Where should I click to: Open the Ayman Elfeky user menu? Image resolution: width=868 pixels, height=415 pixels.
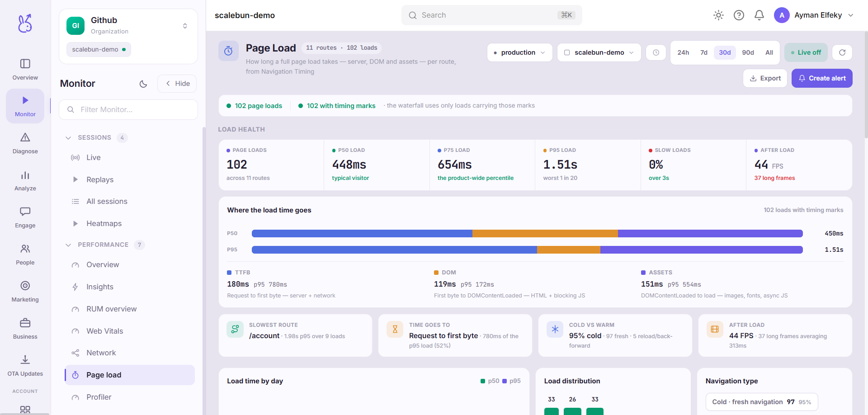pos(814,15)
